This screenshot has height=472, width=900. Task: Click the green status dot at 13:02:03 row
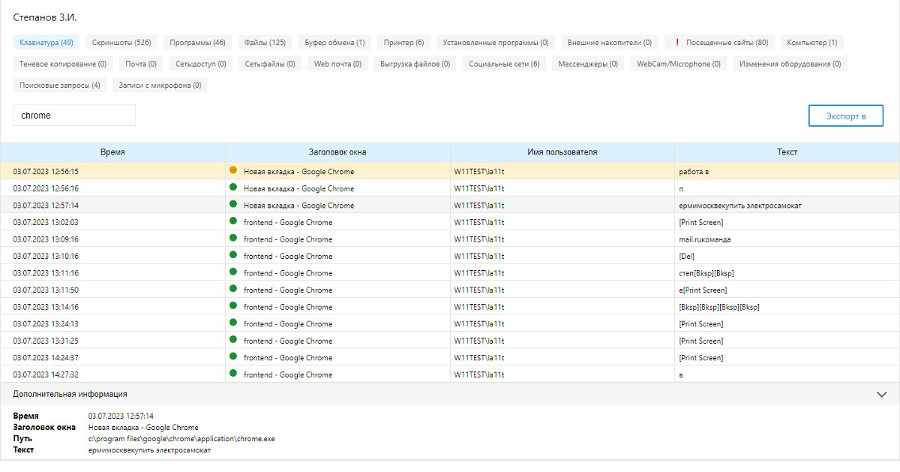233,220
